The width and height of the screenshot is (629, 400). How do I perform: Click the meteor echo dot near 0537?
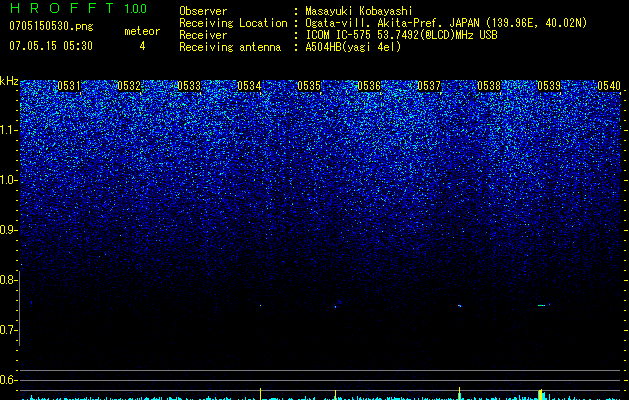(460, 306)
